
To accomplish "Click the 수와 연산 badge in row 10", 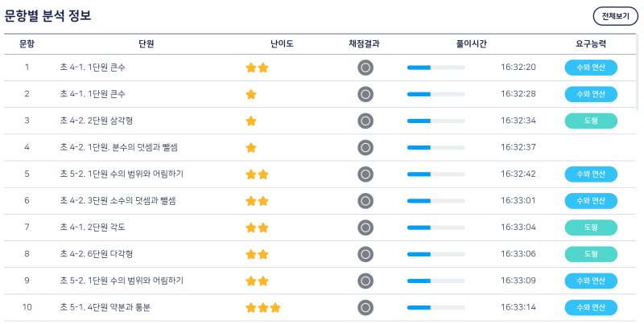I will click(x=591, y=307).
